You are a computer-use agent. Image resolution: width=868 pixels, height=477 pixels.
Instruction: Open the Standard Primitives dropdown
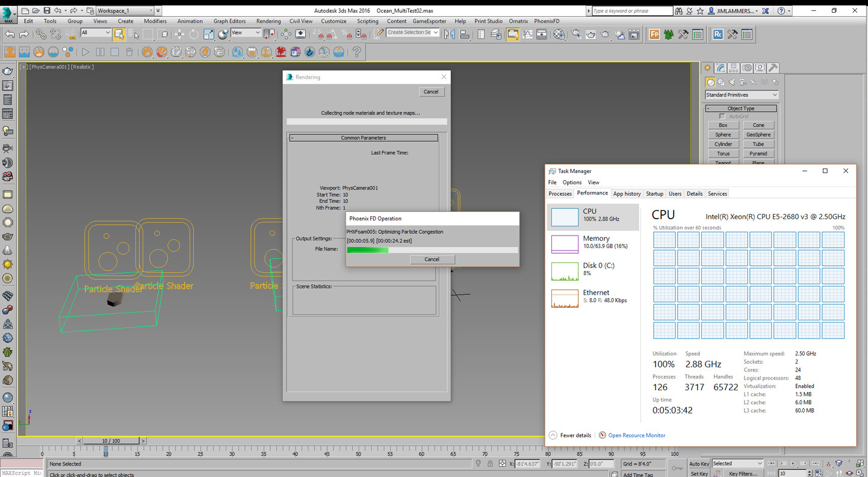[x=742, y=95]
